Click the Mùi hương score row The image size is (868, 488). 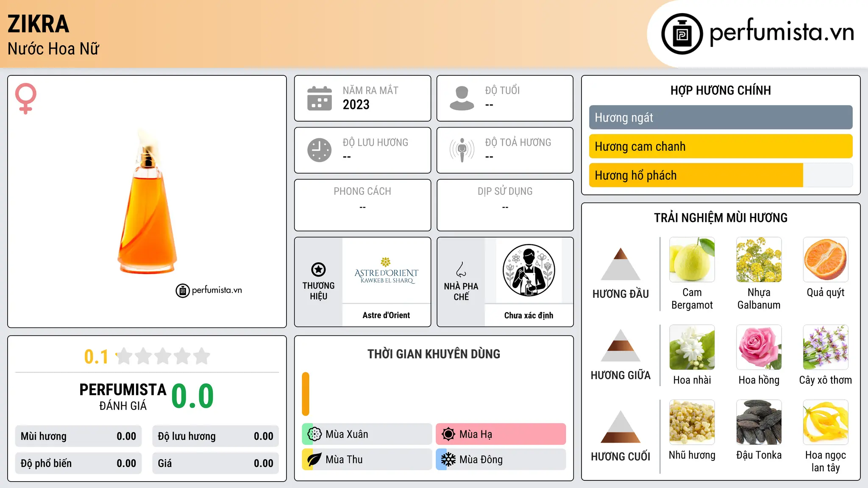78,436
